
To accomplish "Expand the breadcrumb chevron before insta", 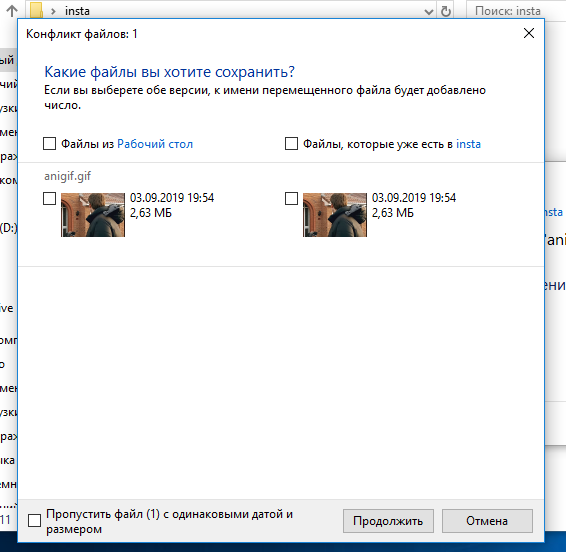I will pyautogui.click(x=53, y=11).
